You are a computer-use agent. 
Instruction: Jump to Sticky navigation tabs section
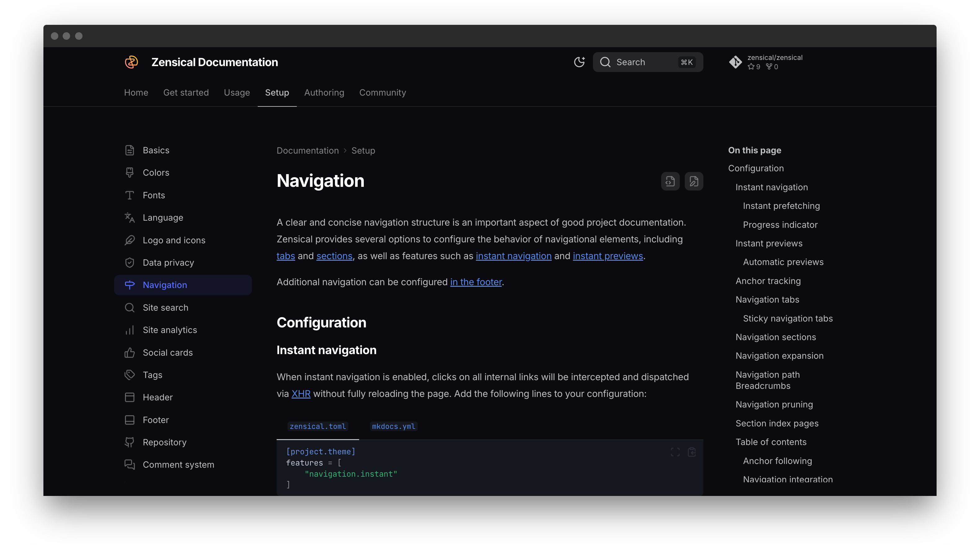(787, 318)
